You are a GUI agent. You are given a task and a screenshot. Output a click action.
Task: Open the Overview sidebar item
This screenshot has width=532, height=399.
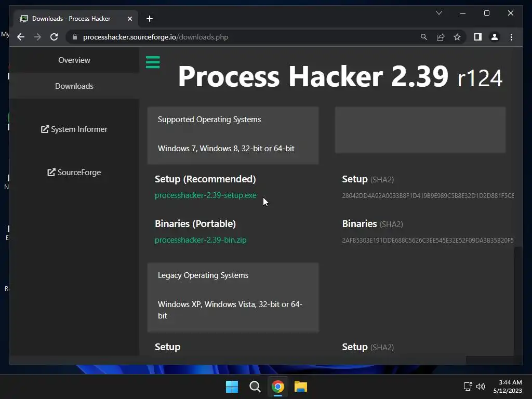coord(74,60)
